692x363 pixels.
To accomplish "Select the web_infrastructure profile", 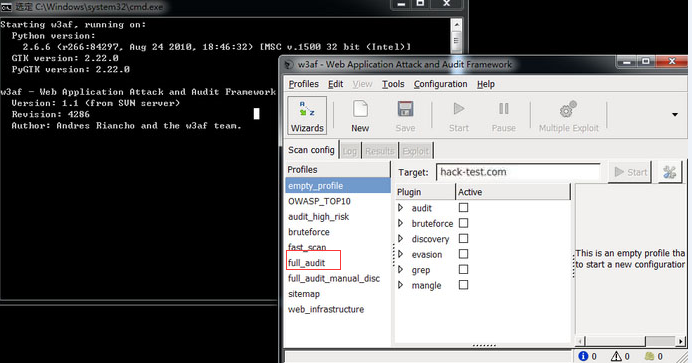I will (338, 309).
